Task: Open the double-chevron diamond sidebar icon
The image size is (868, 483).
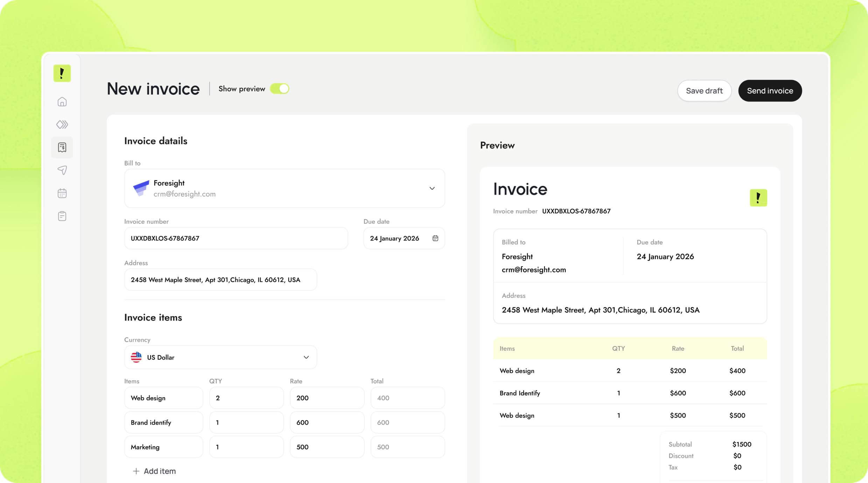Action: [62, 125]
